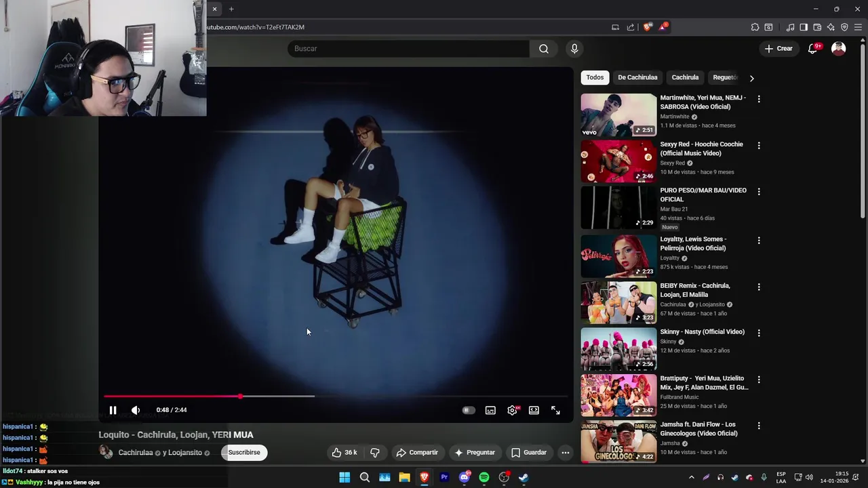Open Discord from the taskbar
The width and height of the screenshot is (868, 488).
click(465, 477)
